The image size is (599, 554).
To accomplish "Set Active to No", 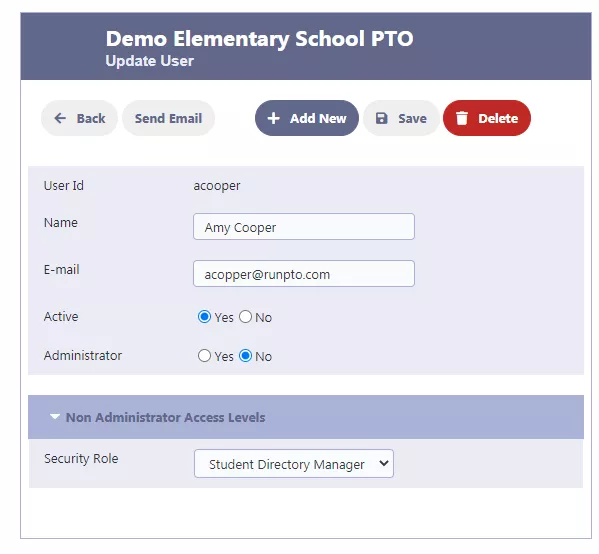I will point(245,317).
